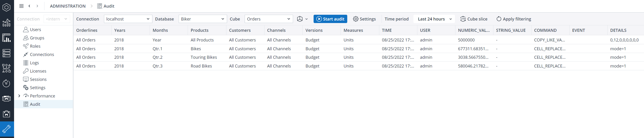Open the Designer ruler chart sidebar icon

[6, 38]
